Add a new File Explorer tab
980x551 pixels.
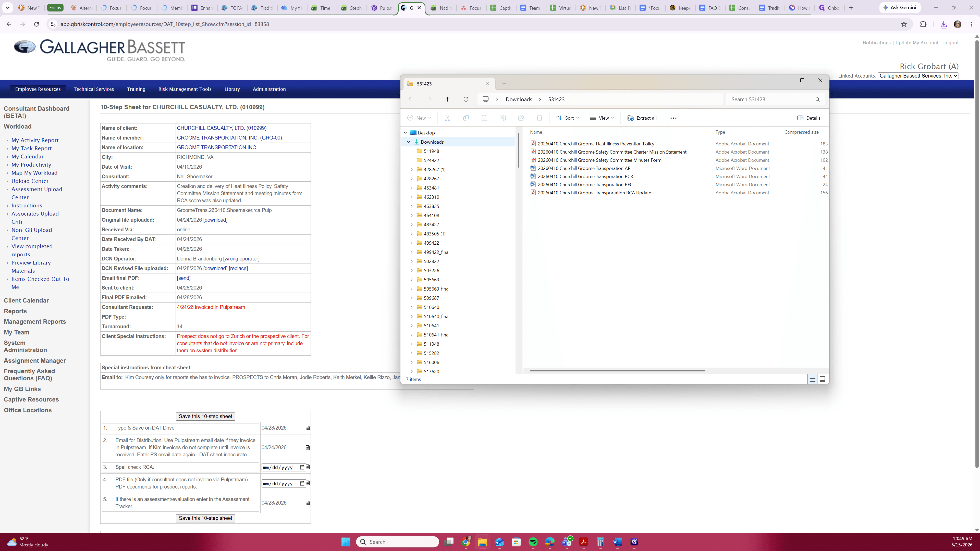click(x=504, y=84)
